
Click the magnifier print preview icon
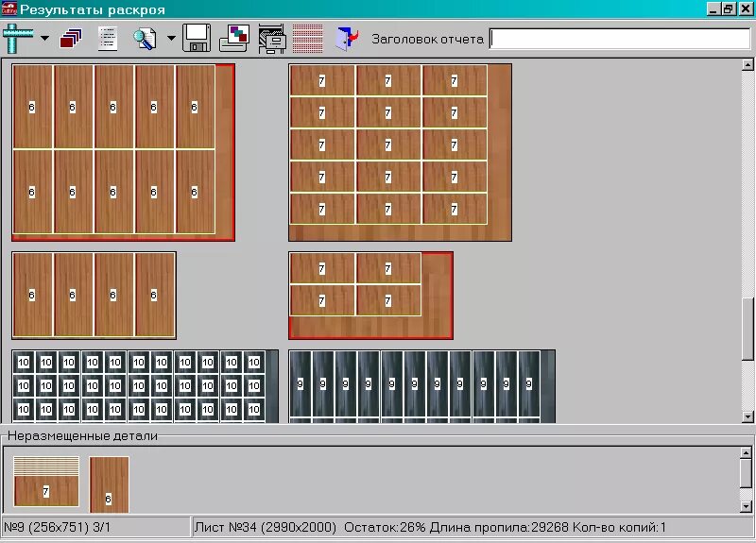coord(146,39)
